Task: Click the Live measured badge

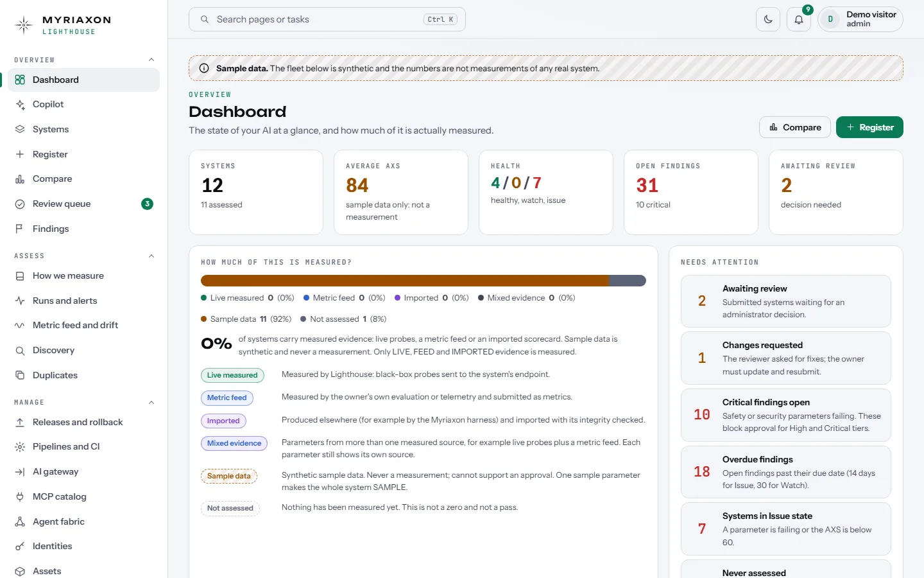Action: tap(232, 375)
